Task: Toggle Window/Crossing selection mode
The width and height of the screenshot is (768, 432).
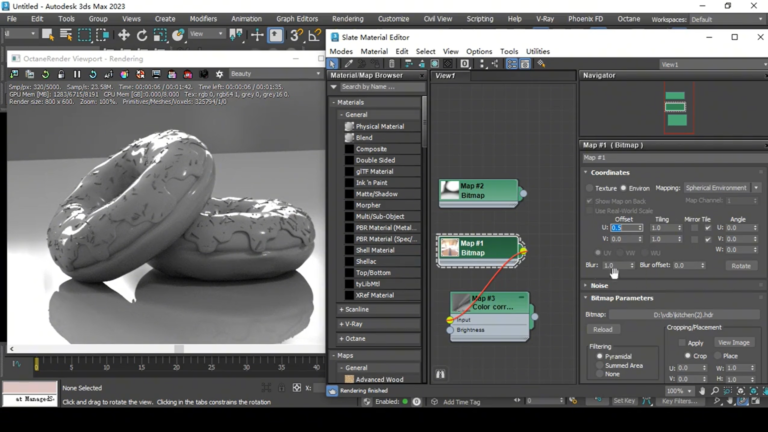Action: point(102,35)
